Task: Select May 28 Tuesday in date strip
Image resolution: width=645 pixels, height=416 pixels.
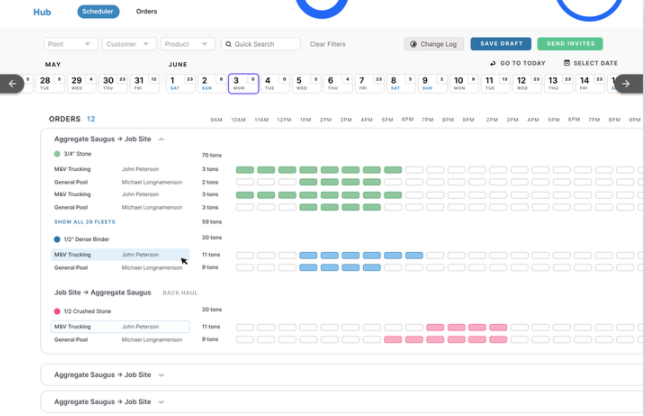Action: (50, 84)
